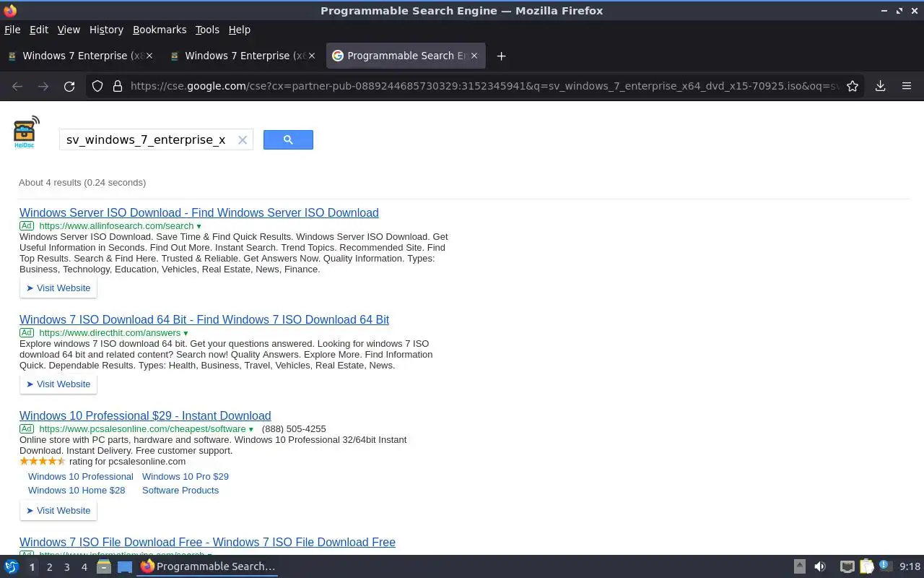
Task: Clear the search box with the X
Action: point(243,140)
